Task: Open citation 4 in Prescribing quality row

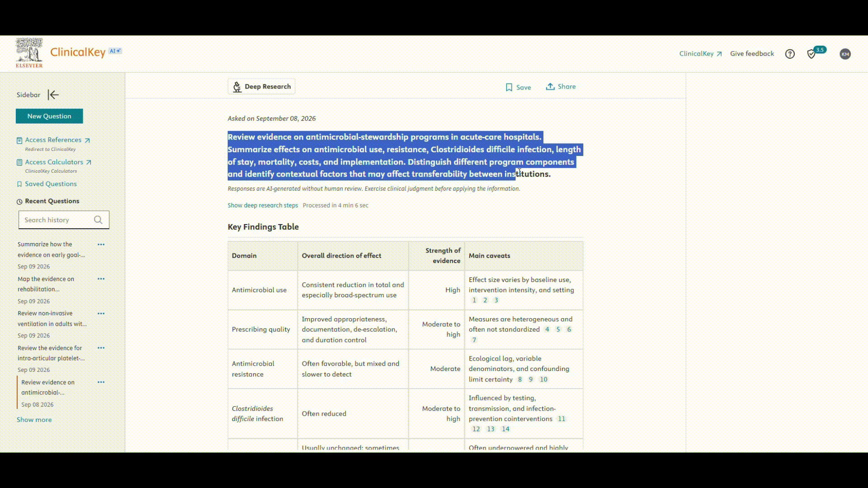Action: point(547,329)
